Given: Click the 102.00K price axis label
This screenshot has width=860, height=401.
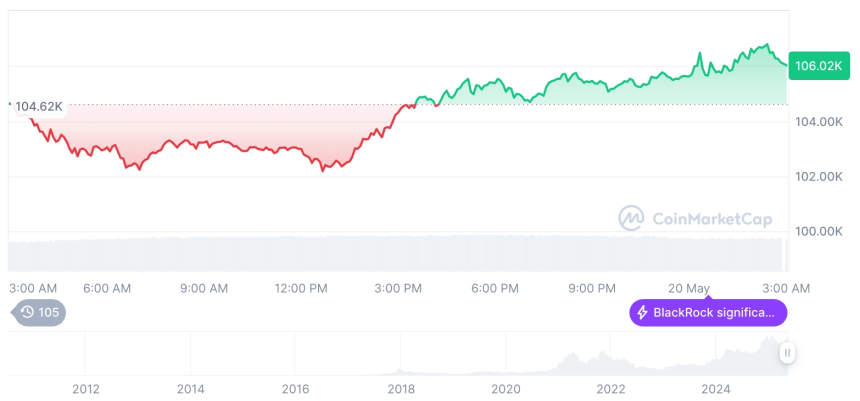Looking at the screenshot, I should pos(817,176).
